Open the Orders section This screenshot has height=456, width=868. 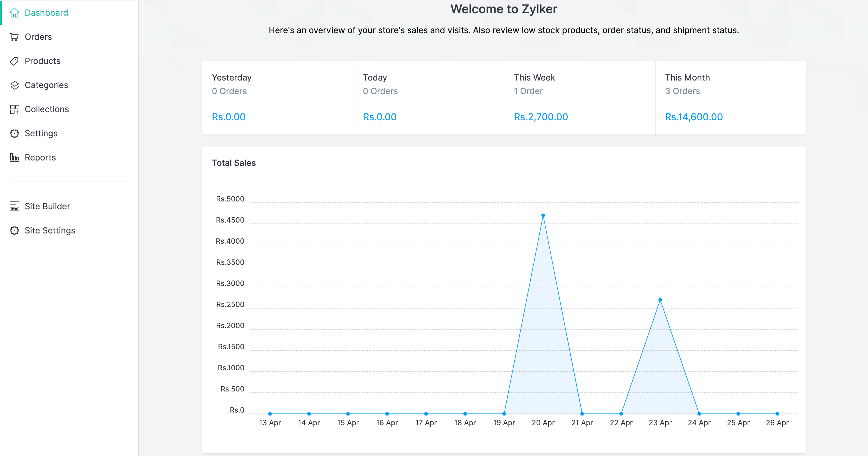[38, 36]
